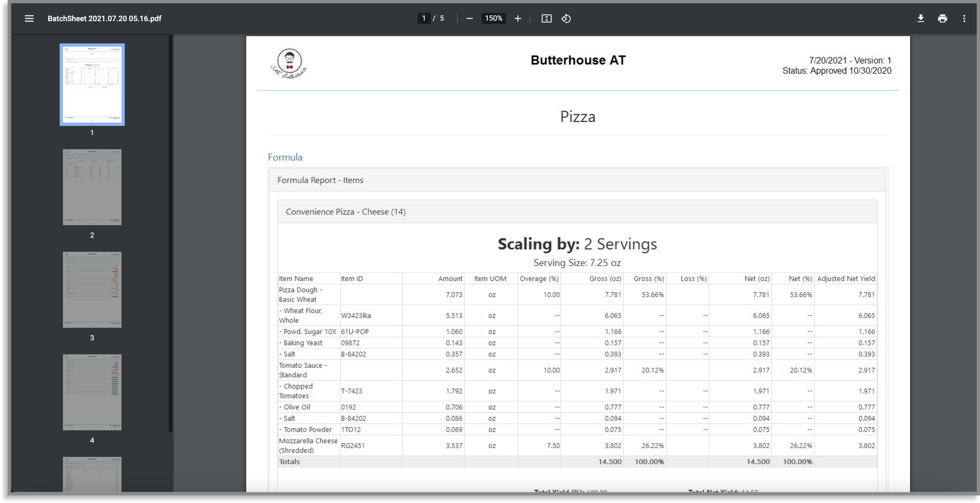Click the Item ID column header
Screen dimensions: 980x503
click(352, 279)
